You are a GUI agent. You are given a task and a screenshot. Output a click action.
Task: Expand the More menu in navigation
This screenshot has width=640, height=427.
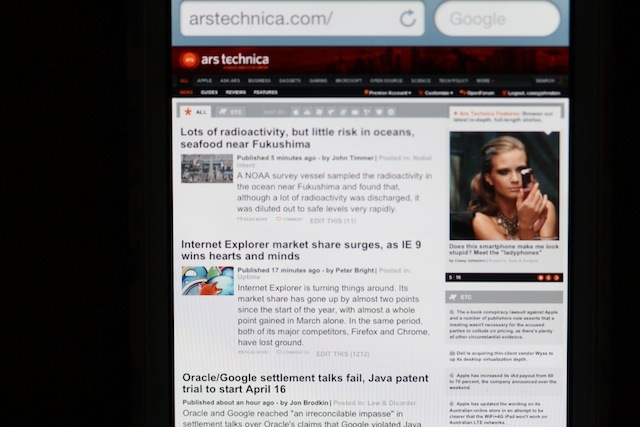pyautogui.click(x=485, y=81)
